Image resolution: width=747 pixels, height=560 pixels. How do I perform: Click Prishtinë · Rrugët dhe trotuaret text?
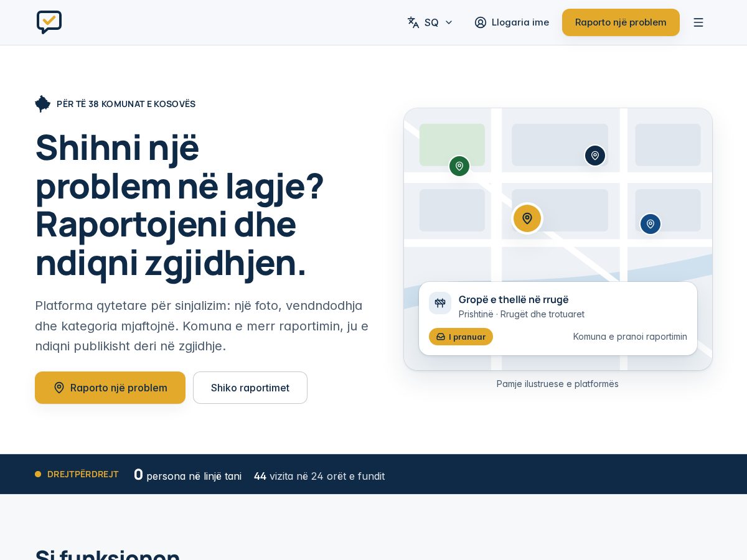pyautogui.click(x=522, y=314)
